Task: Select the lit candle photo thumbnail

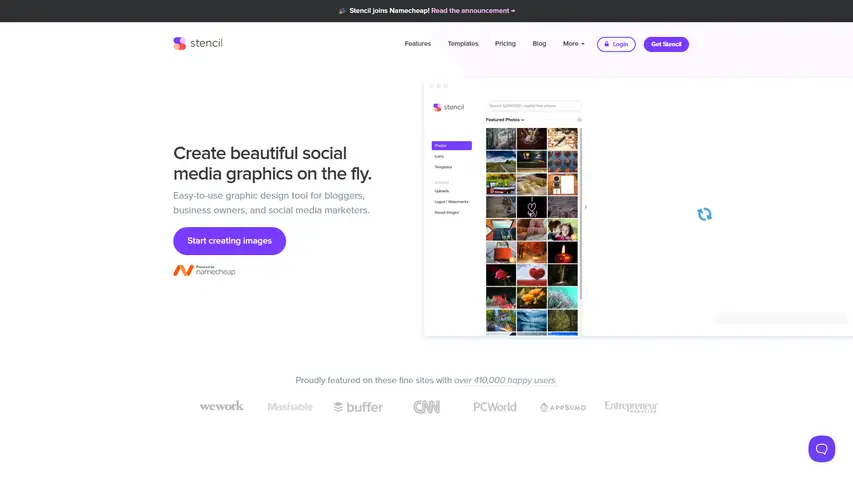Action: click(563, 253)
